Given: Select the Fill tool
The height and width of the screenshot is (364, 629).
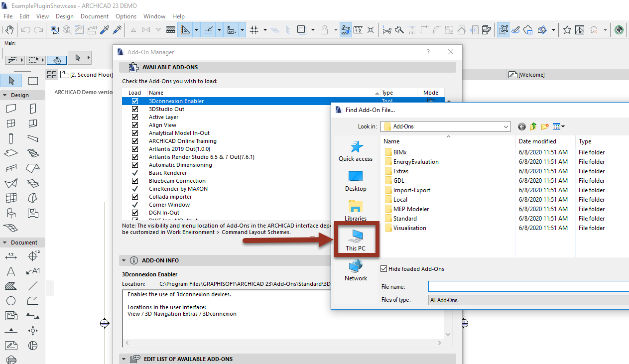Looking at the screenshot, I should (11, 286).
